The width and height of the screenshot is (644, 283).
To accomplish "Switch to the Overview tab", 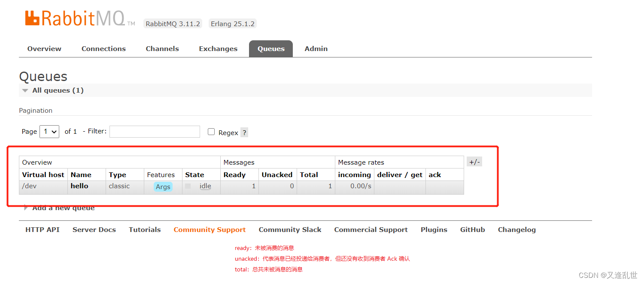I will point(44,48).
